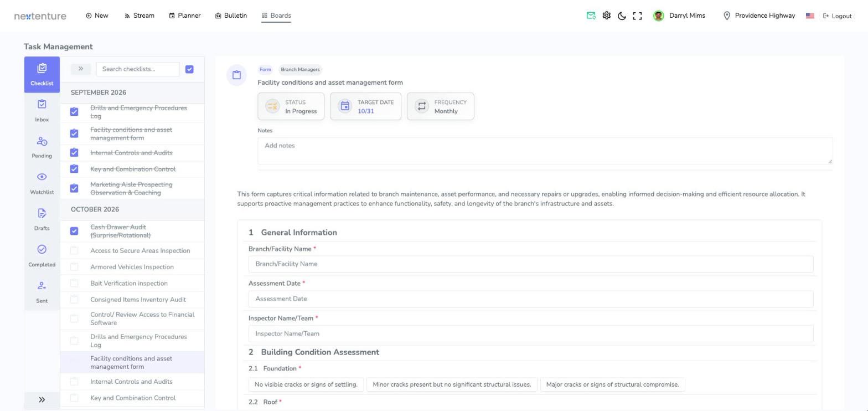The height and width of the screenshot is (411, 868).
Task: Select 'Minor cracks present' foundation option
Action: coord(452,384)
